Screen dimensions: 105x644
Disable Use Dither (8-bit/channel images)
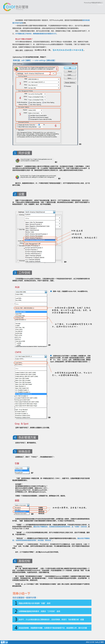coord(29,117)
